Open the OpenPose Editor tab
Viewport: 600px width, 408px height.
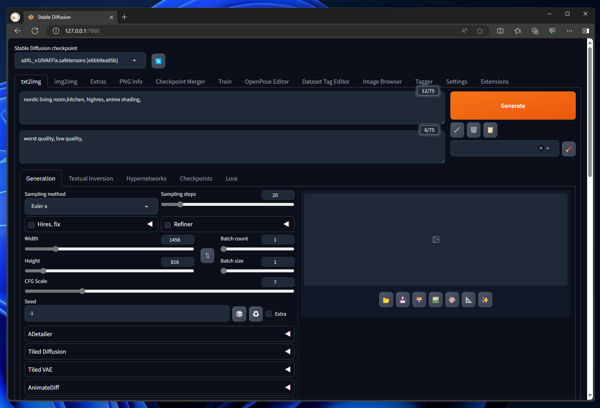pos(267,82)
